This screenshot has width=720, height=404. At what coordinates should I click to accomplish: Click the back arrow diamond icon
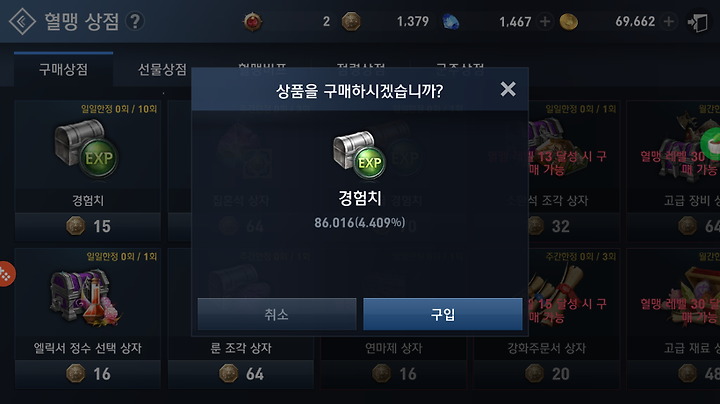pos(22,21)
